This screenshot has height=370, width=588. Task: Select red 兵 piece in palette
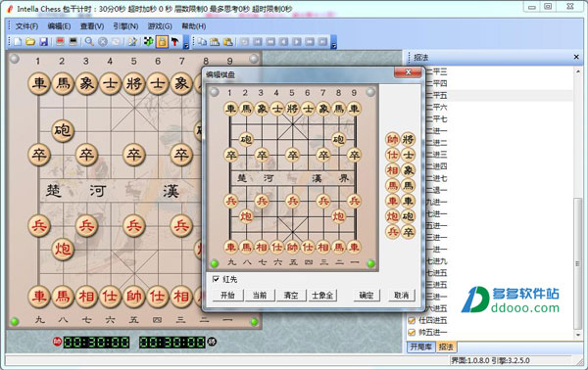click(393, 232)
